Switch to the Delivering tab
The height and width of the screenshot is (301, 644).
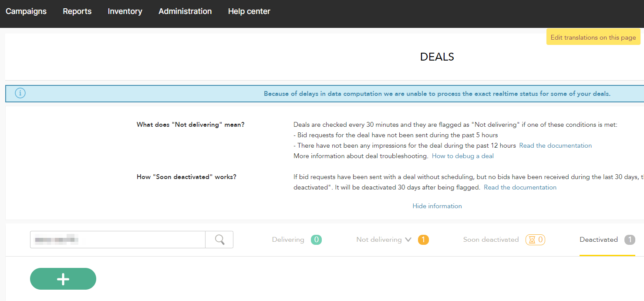pyautogui.click(x=288, y=240)
